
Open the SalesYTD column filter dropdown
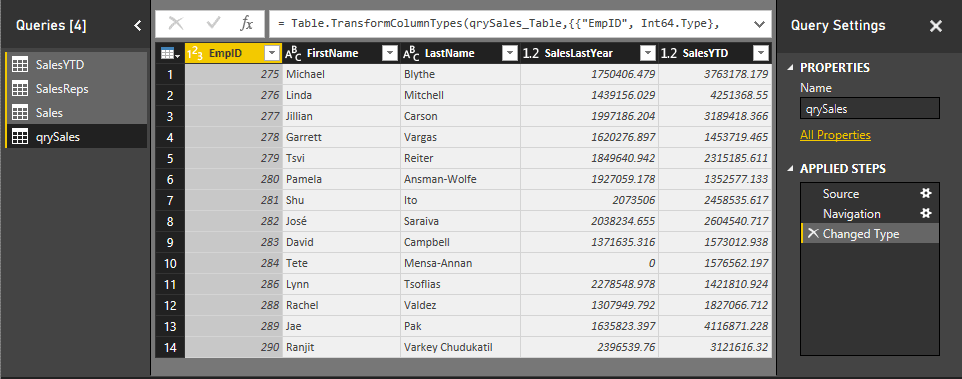click(x=761, y=54)
